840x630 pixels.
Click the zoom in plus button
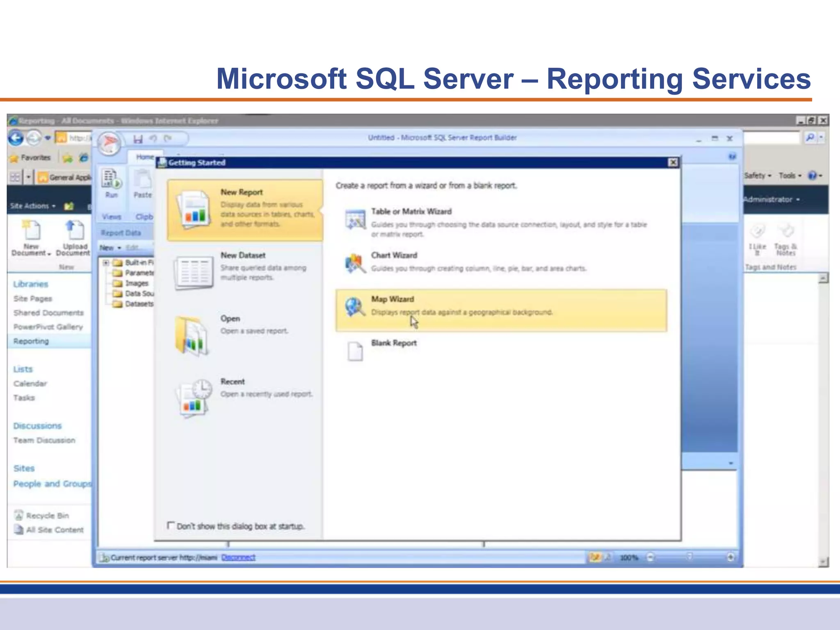coord(730,557)
